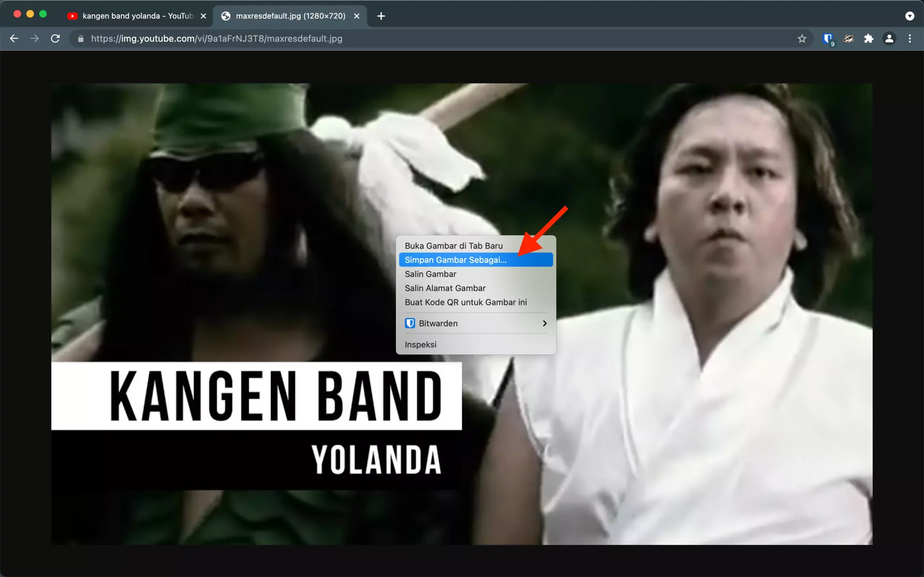This screenshot has height=577, width=924.
Task: Open the Extensions puzzle-piece icon
Action: click(869, 38)
